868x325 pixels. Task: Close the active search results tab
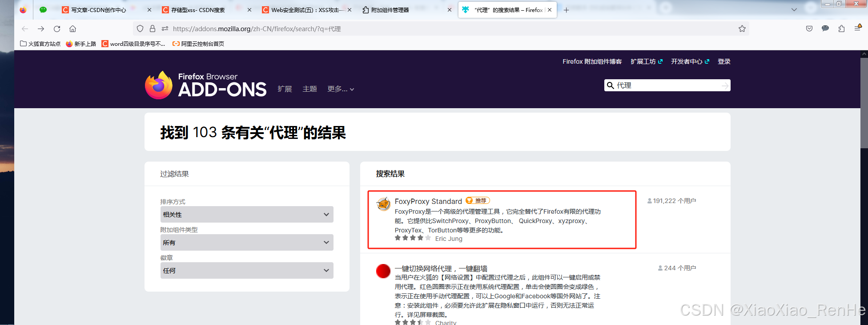click(550, 10)
